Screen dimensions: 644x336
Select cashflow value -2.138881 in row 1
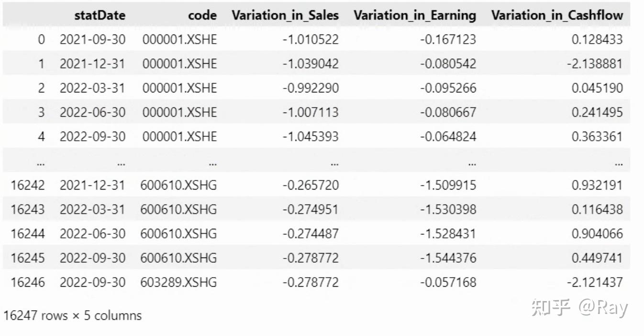[x=595, y=64]
